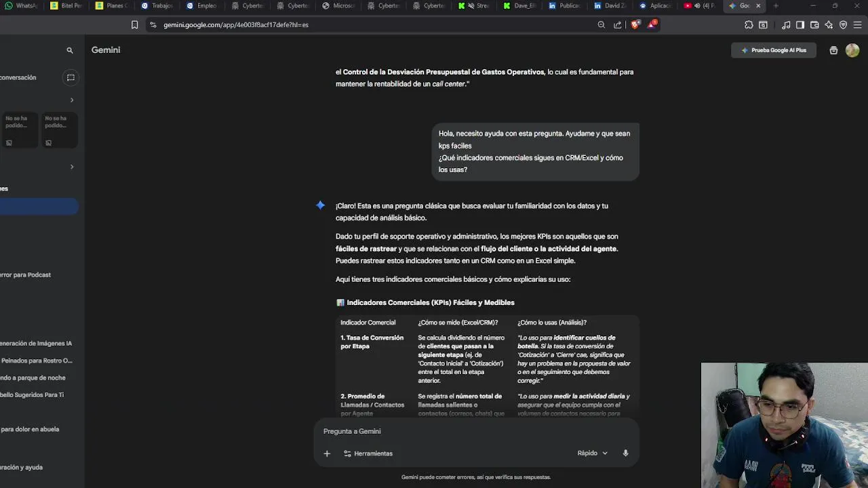The image size is (868, 488).
Task: Open the highlighted blue active chat in sidebar
Action: 39,207
